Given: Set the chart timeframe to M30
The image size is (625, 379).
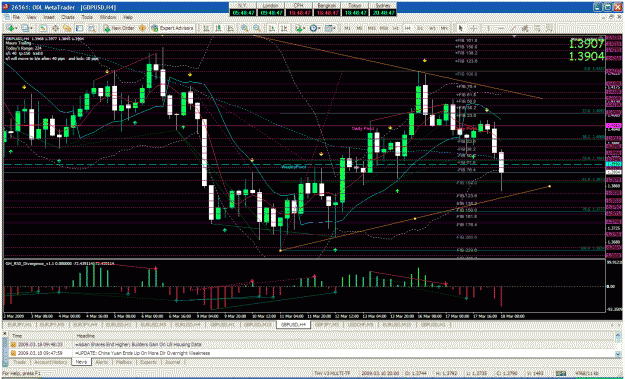Looking at the screenshot, I should tap(384, 28).
